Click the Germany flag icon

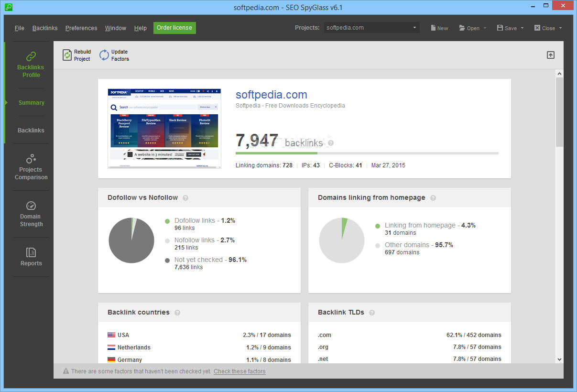click(x=111, y=360)
